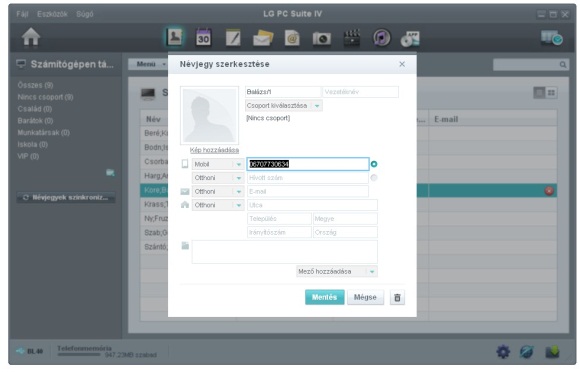
Task: Select Összes (9) in sidebar
Action: (x=36, y=85)
